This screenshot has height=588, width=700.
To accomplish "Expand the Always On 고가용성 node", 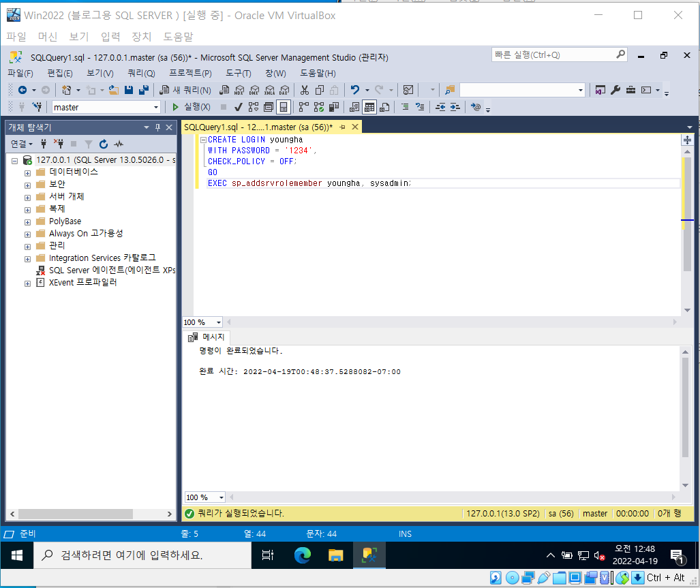I will pyautogui.click(x=27, y=234).
